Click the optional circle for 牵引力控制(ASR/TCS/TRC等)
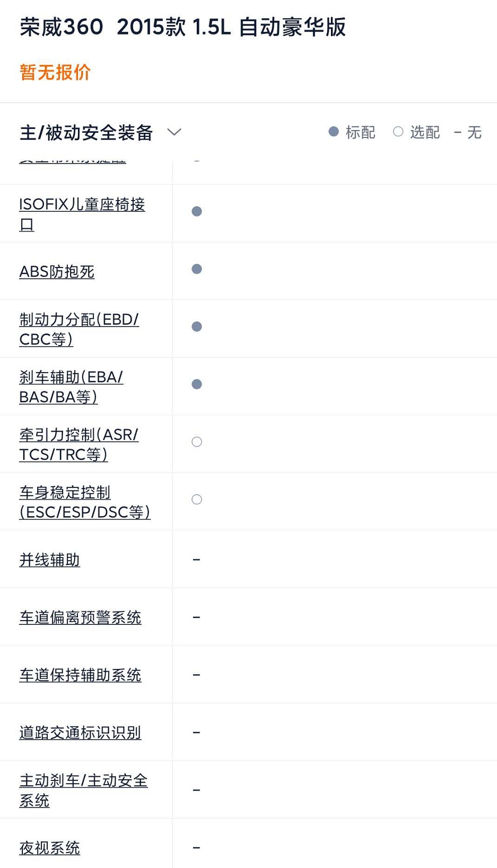This screenshot has height=868, width=497. click(x=197, y=442)
